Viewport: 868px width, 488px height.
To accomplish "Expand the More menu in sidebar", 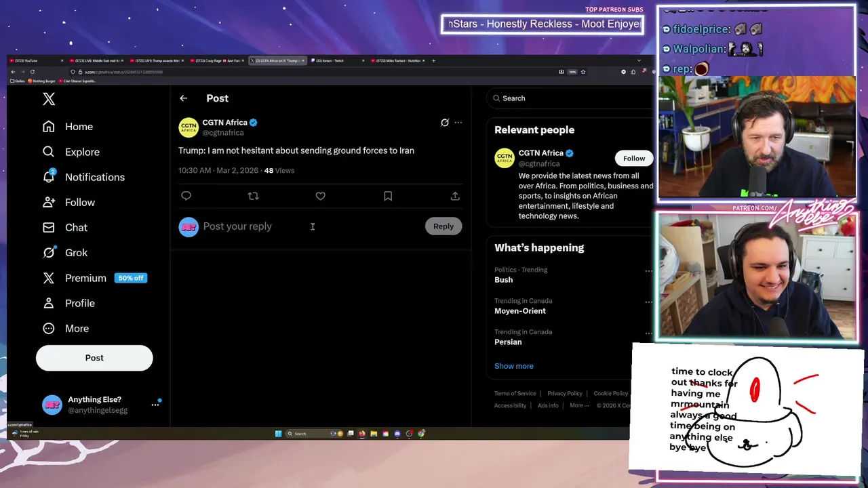I will [65, 328].
